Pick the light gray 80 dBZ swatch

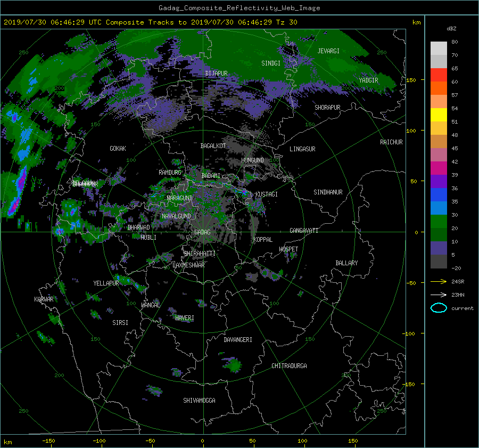[439, 48]
